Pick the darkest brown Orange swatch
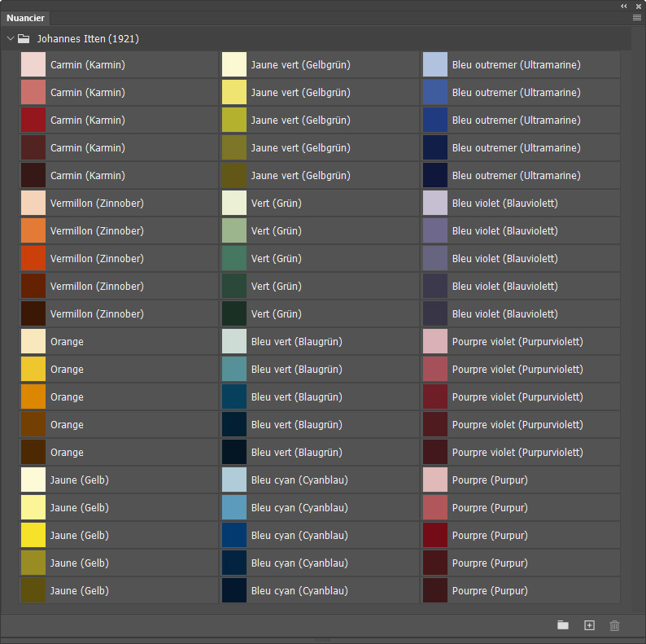The height and width of the screenshot is (644, 646). coord(33,453)
